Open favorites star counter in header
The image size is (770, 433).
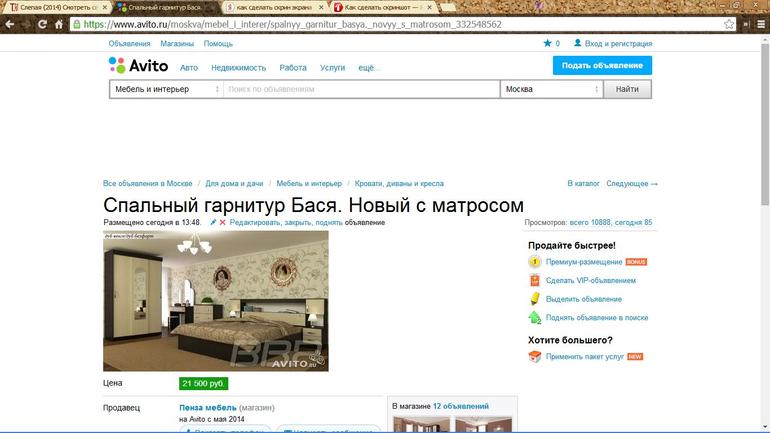coord(551,43)
